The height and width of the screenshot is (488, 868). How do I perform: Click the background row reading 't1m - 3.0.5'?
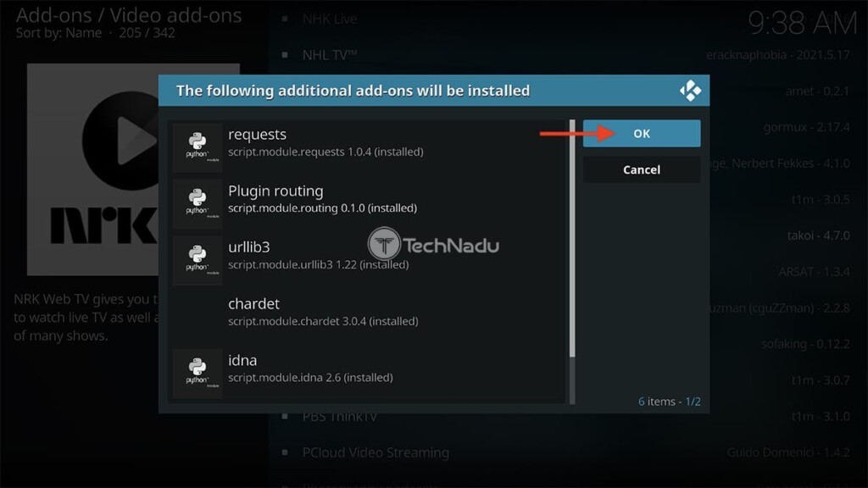(x=821, y=199)
